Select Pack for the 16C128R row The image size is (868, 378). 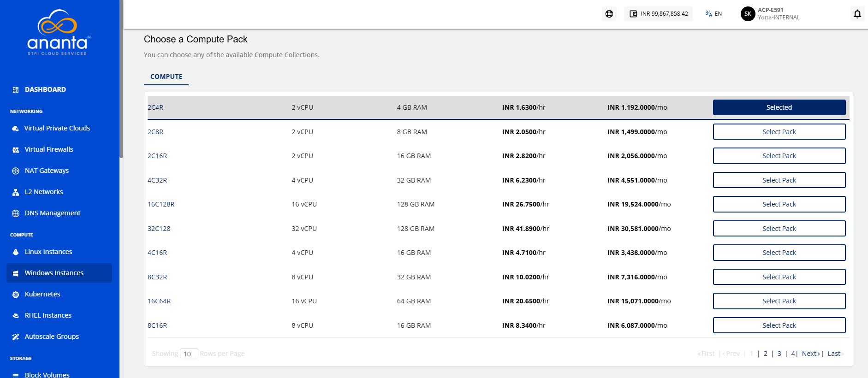tap(779, 204)
